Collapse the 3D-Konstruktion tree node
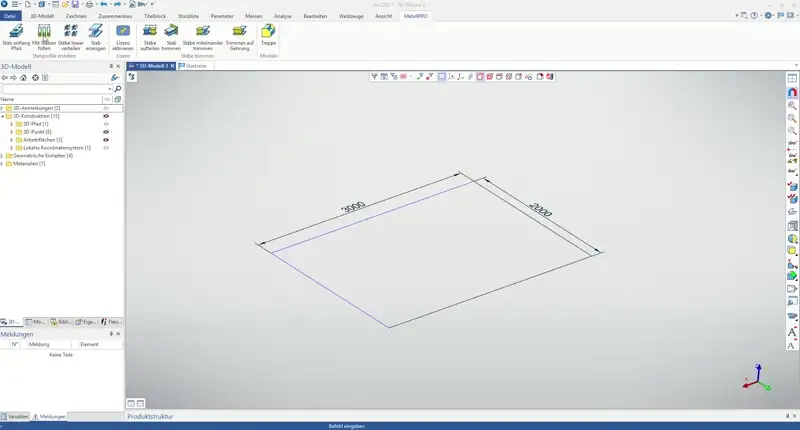Screen dimensions: 800x430 (3, 116)
